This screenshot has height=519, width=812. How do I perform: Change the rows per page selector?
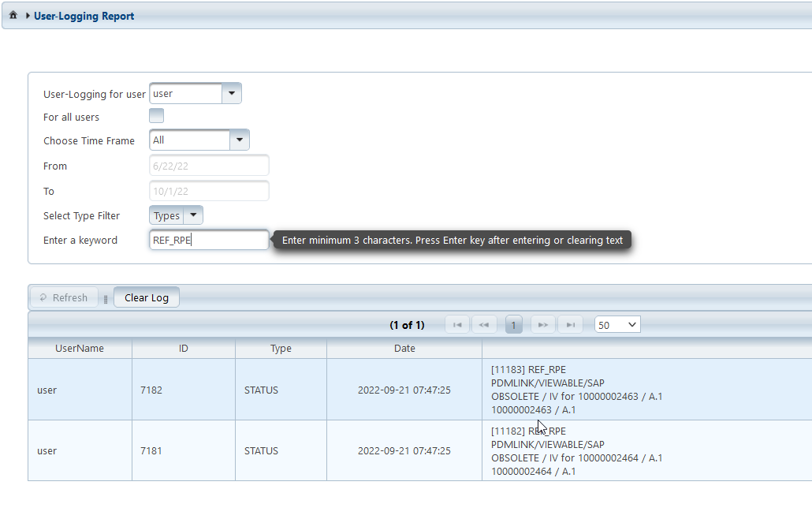618,325
